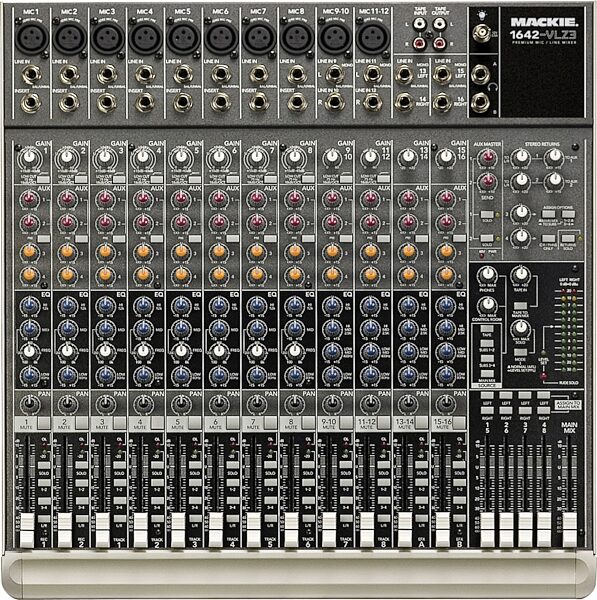Screen dimensions: 597x600
Task: Click channel 4 AUX 3 orange knob
Action: 143,252
